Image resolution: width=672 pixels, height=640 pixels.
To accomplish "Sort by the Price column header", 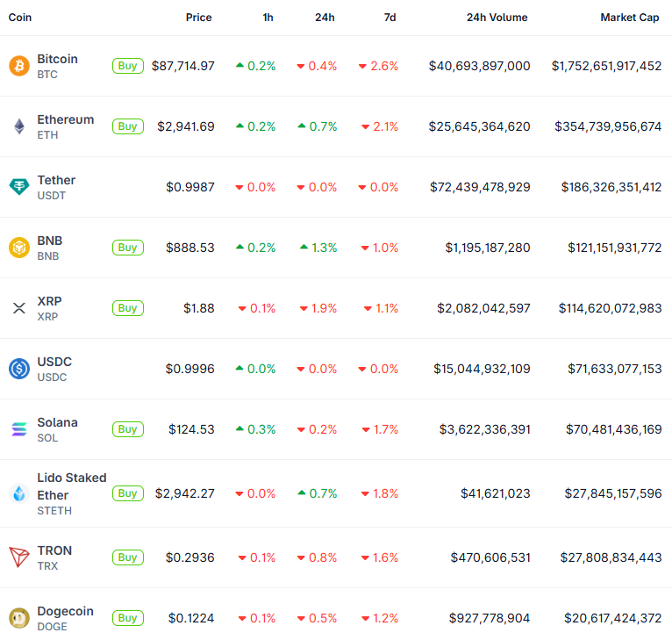I will (198, 18).
